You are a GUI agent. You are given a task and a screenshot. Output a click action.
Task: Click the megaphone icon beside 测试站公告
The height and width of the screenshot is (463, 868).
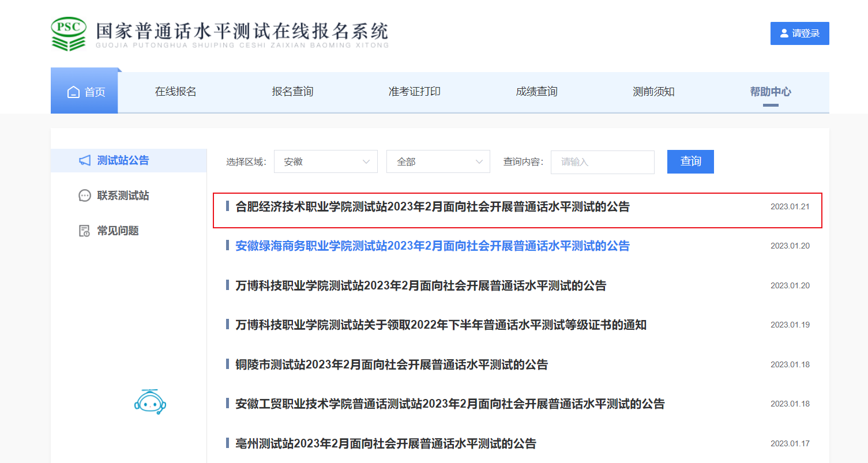click(x=85, y=160)
